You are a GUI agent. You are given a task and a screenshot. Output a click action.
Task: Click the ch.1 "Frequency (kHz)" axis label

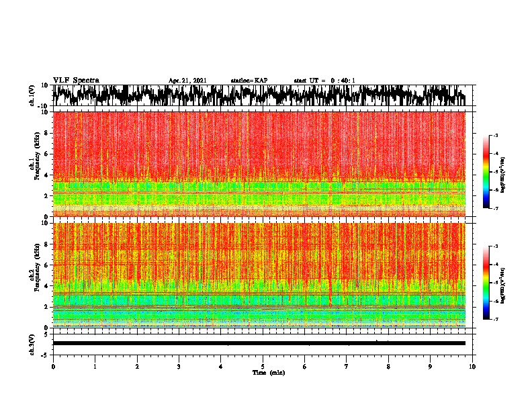(37, 156)
